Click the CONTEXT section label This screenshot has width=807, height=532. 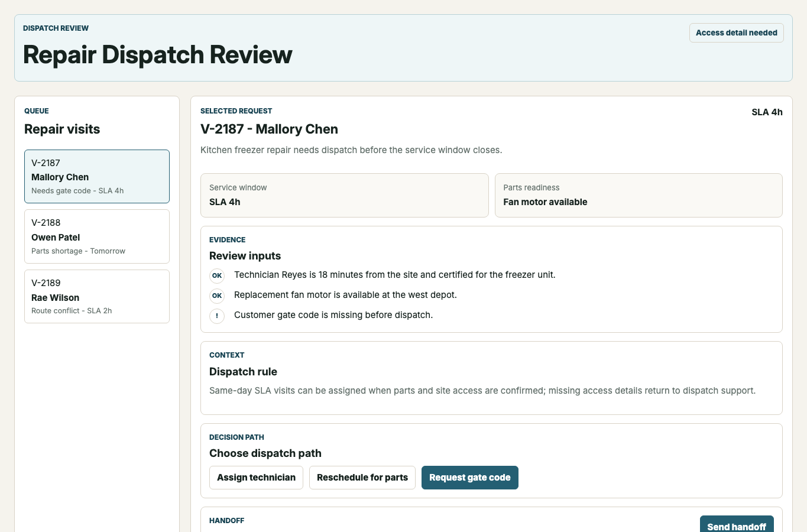(226, 355)
